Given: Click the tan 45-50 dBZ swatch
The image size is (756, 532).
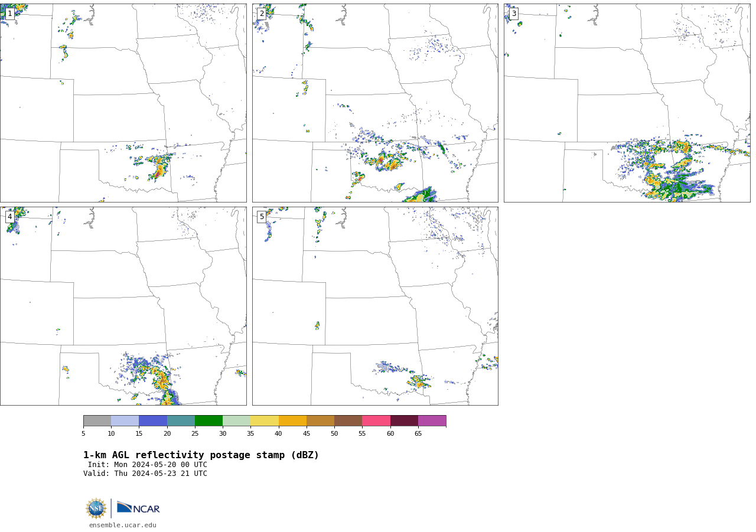Looking at the screenshot, I should click(x=320, y=421).
